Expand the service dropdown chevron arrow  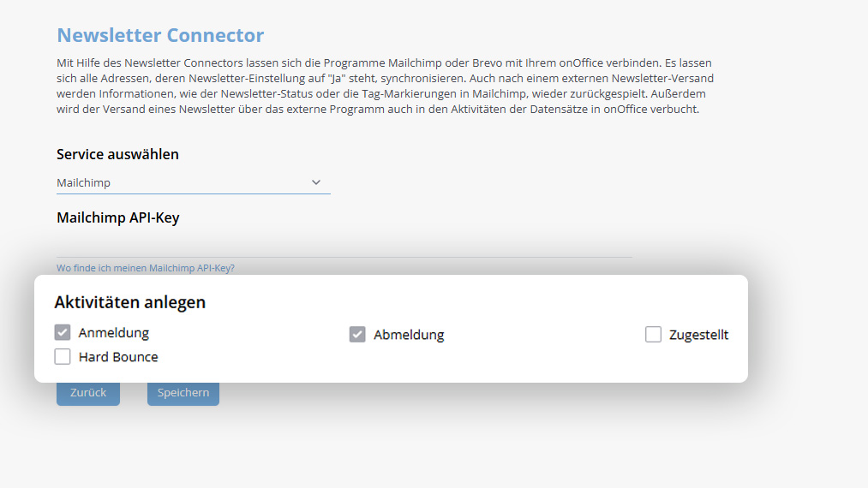pos(316,182)
